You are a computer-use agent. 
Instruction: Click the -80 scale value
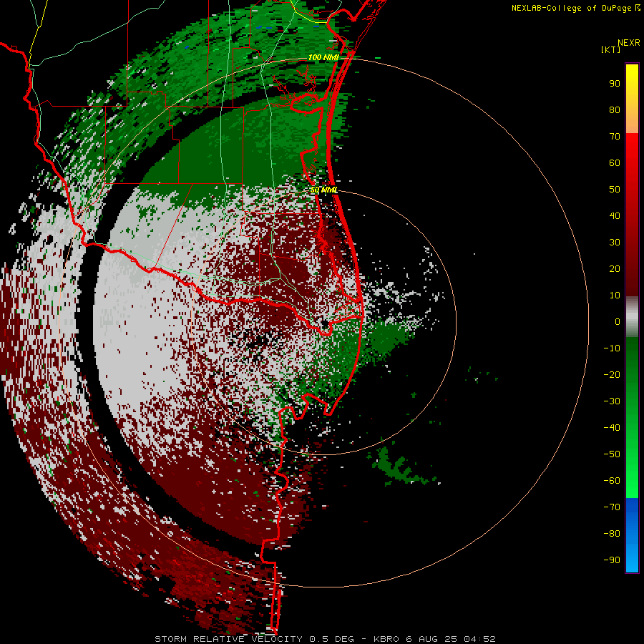(x=612, y=534)
